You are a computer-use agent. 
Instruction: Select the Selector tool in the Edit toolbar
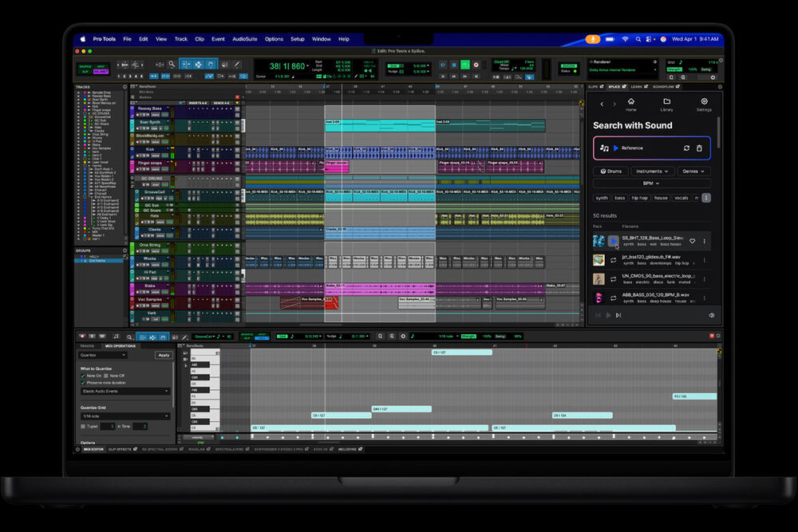click(199, 65)
